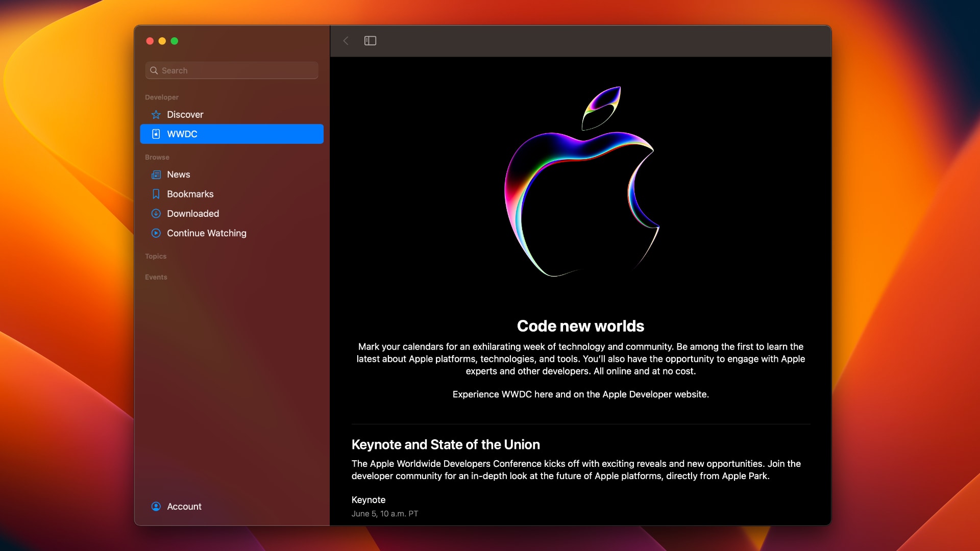Open the Downloaded label in Browse
The width and height of the screenshot is (980, 551).
[193, 214]
